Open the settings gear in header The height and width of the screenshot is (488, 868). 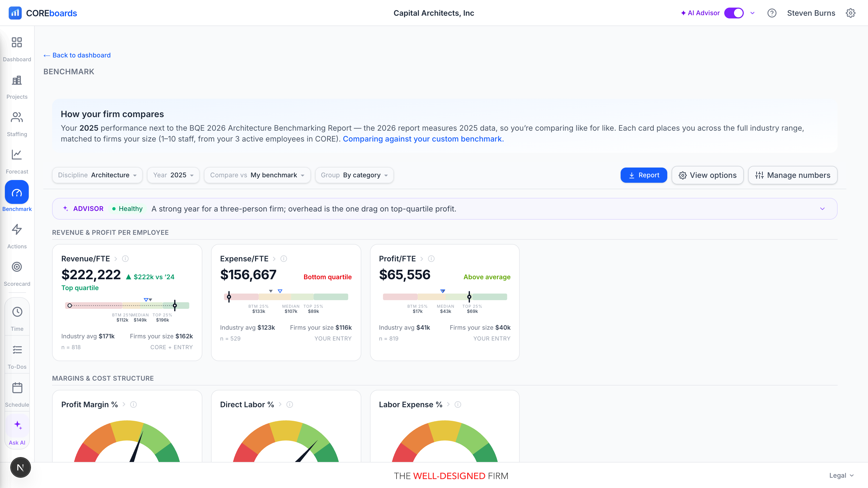(x=850, y=13)
